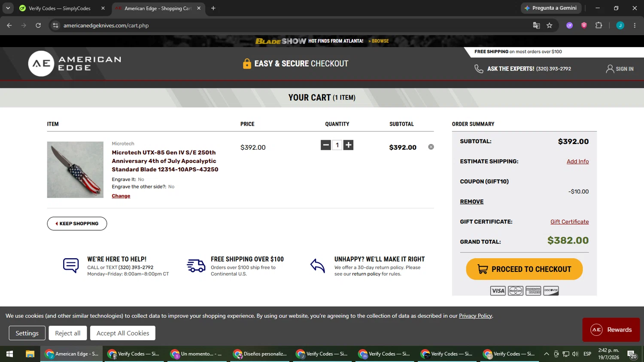This screenshot has height=362, width=644.
Task: Click the translate page icon
Action: tap(536, 25)
